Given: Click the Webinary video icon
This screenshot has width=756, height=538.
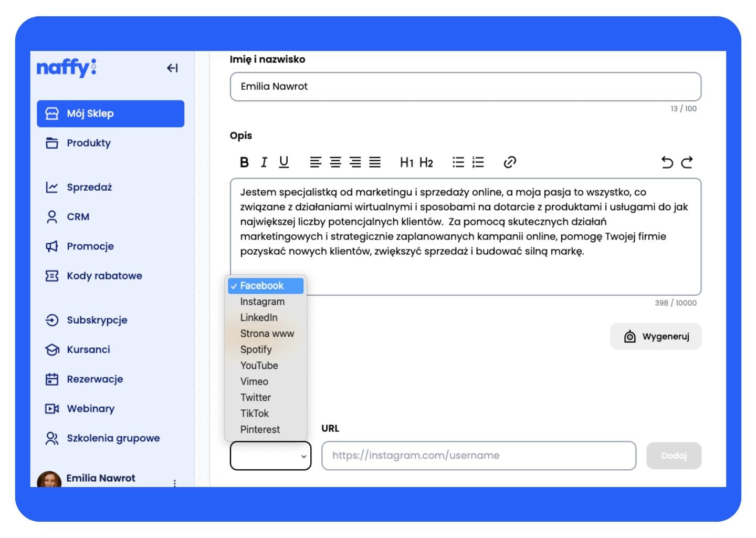Looking at the screenshot, I should click(52, 408).
